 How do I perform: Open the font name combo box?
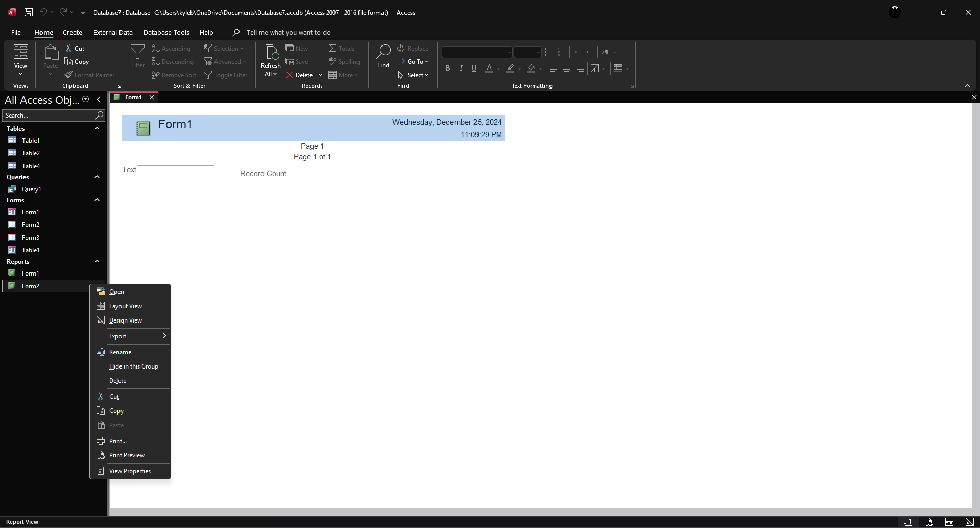pos(476,52)
